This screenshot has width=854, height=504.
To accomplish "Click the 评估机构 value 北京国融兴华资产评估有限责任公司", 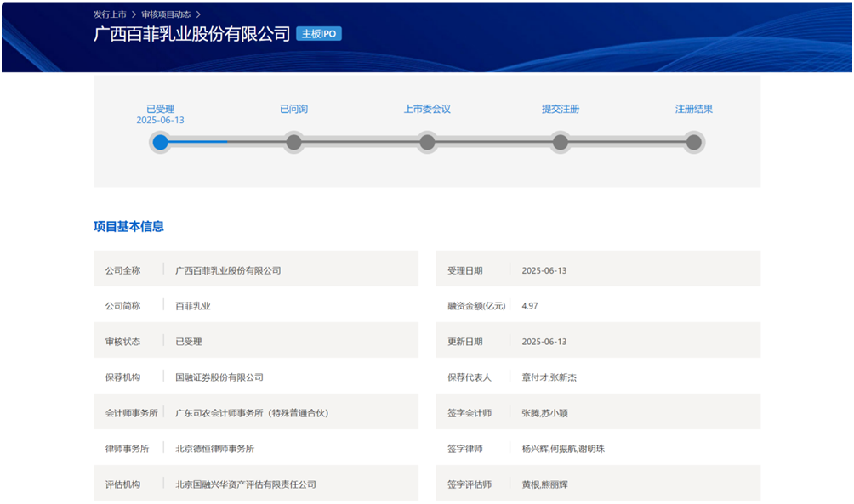I will pyautogui.click(x=246, y=484).
